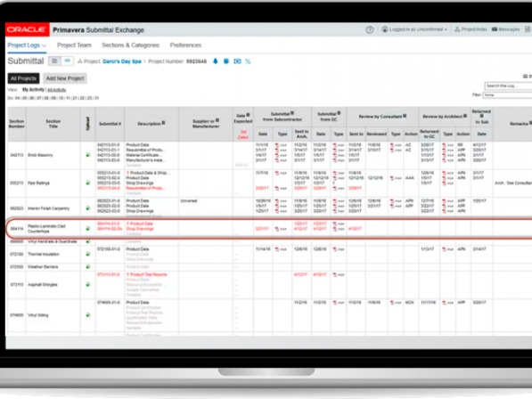Open the help question-mark icon

(x=370, y=29)
